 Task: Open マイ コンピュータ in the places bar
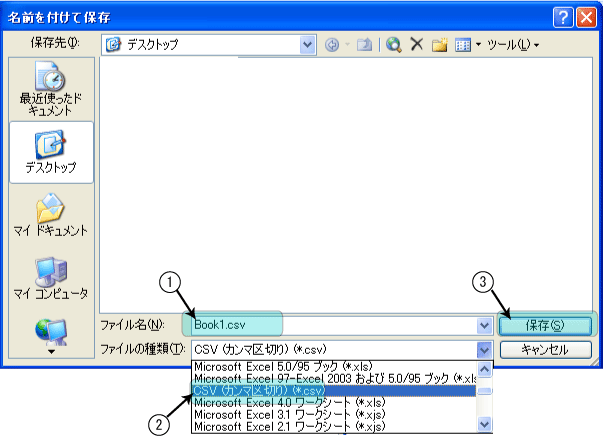click(x=51, y=278)
